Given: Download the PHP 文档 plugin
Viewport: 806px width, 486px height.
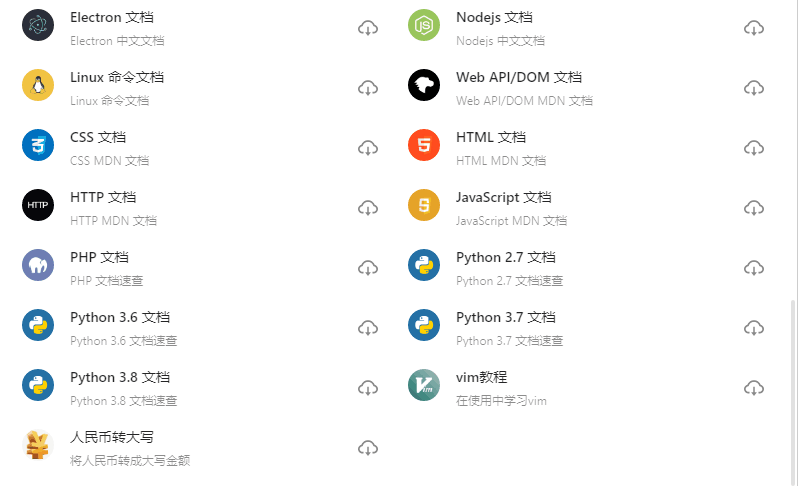Looking at the screenshot, I should (368, 268).
